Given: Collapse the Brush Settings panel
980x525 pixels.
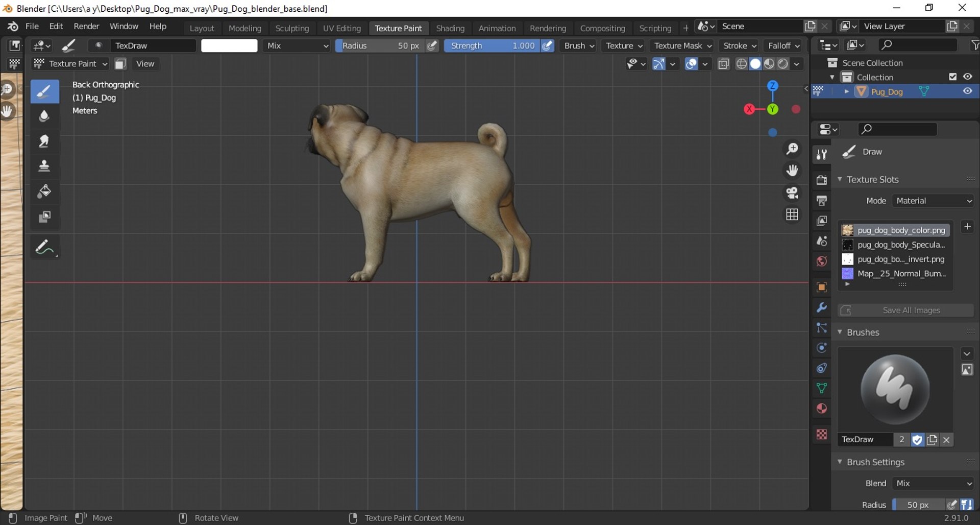Looking at the screenshot, I should pos(840,462).
